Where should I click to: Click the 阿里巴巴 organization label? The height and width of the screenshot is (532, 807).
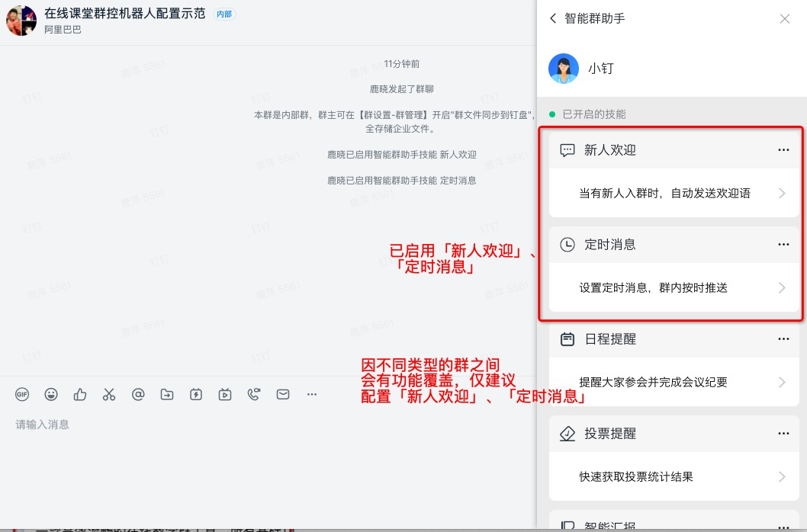click(x=63, y=30)
